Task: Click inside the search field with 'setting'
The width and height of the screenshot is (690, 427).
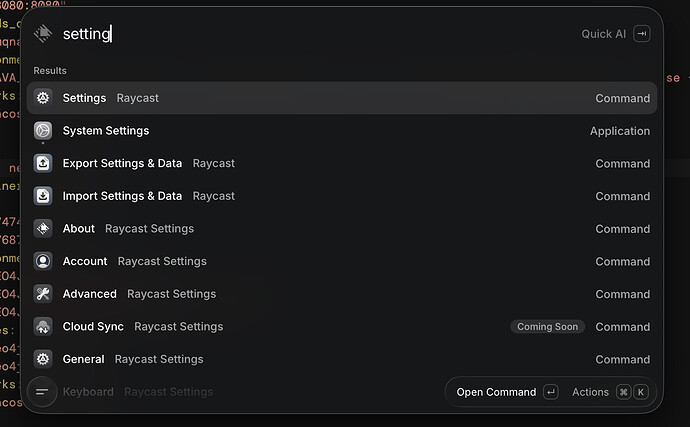Action: (x=308, y=34)
